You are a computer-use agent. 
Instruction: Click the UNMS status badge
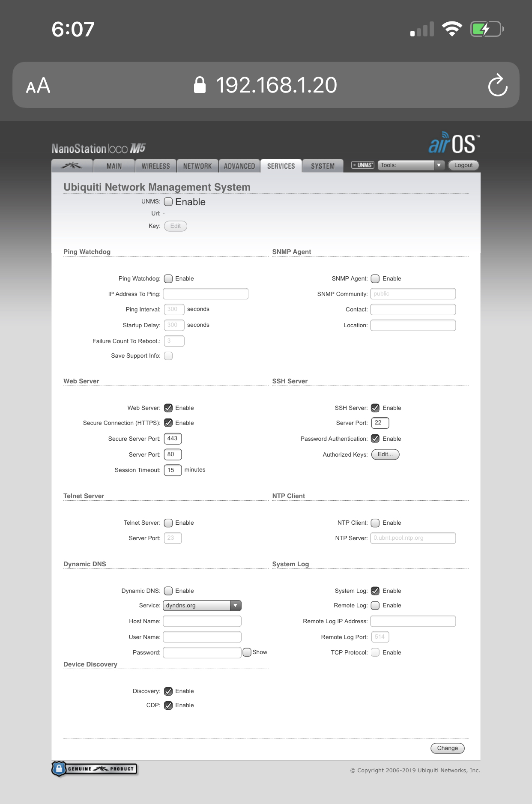tap(363, 165)
